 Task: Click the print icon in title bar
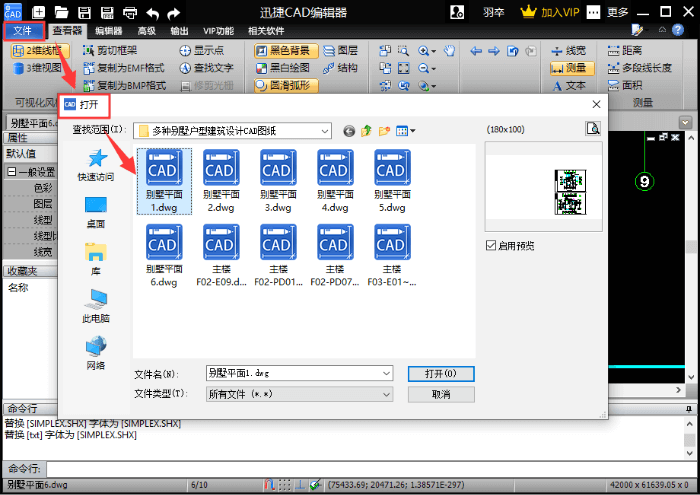pyautogui.click(x=130, y=12)
